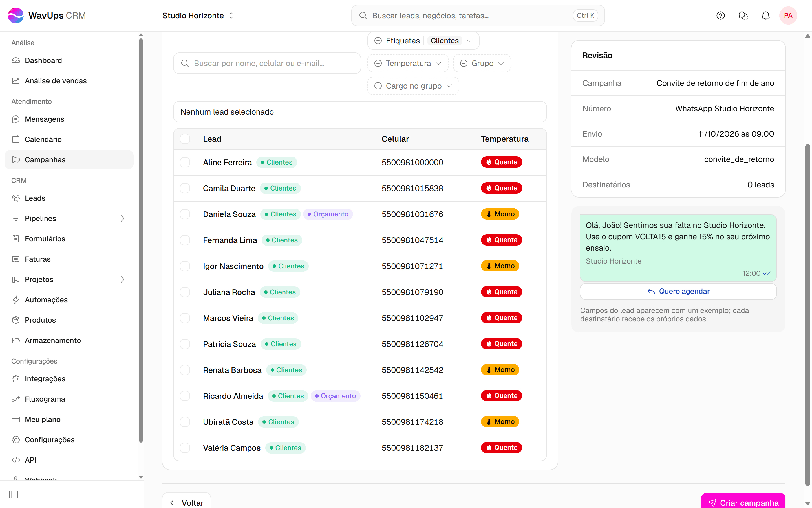Screen dimensions: 812x508
Task: Click the sidebar vertical scrollbar
Action: click(x=141, y=240)
